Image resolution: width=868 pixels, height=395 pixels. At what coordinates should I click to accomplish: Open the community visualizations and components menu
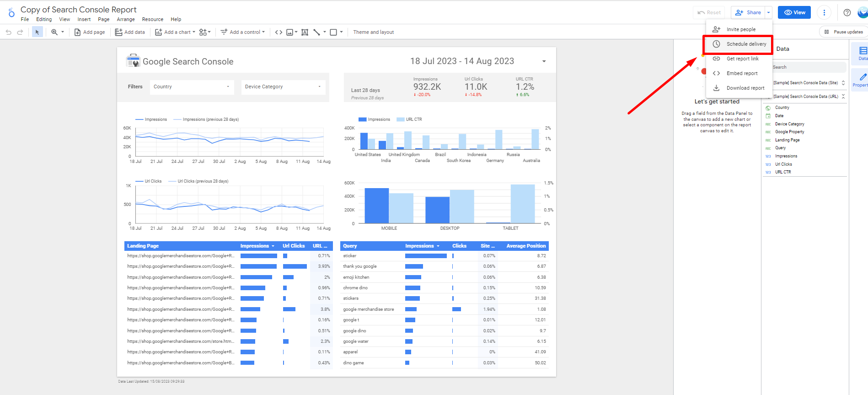pos(205,32)
